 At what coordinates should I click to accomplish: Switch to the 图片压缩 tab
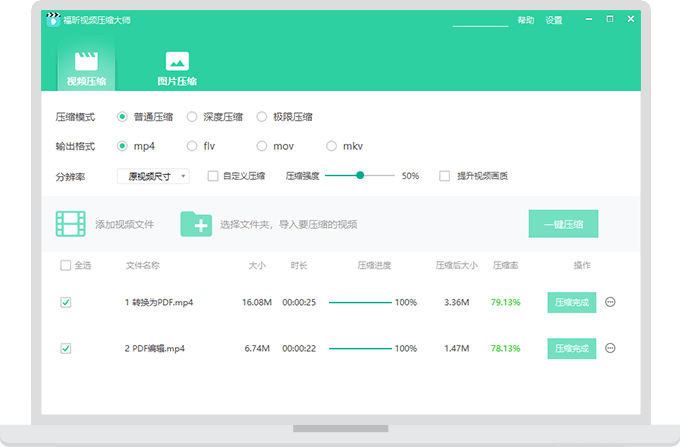[x=177, y=69]
